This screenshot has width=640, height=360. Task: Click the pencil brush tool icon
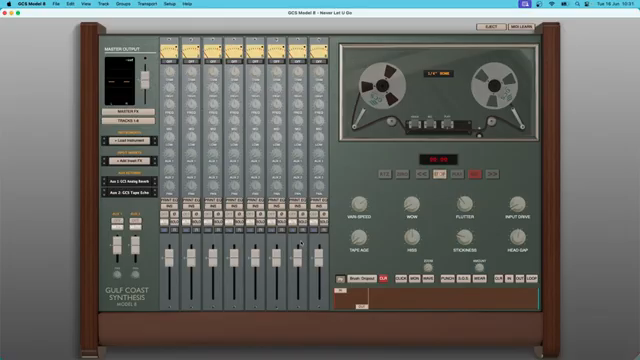pos(340,279)
